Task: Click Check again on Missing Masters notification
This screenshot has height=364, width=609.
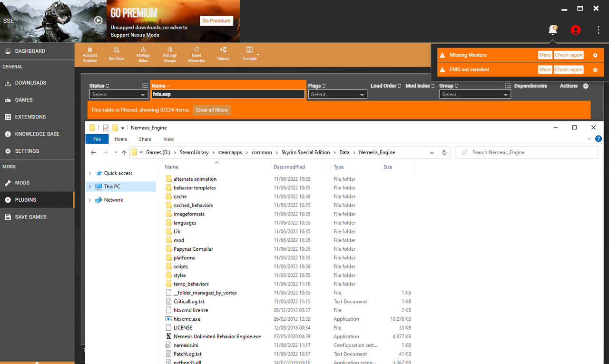Action: click(x=569, y=55)
